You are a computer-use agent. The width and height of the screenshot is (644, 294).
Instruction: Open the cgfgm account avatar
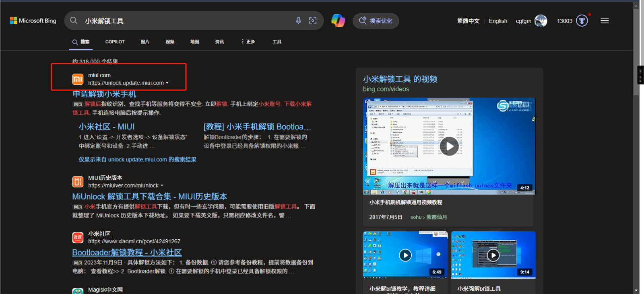click(541, 21)
